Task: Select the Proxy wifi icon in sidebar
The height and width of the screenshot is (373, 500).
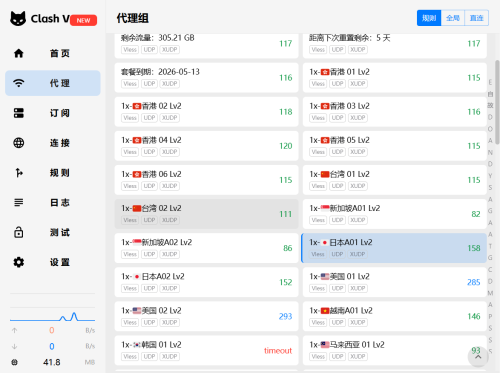Action: click(19, 83)
